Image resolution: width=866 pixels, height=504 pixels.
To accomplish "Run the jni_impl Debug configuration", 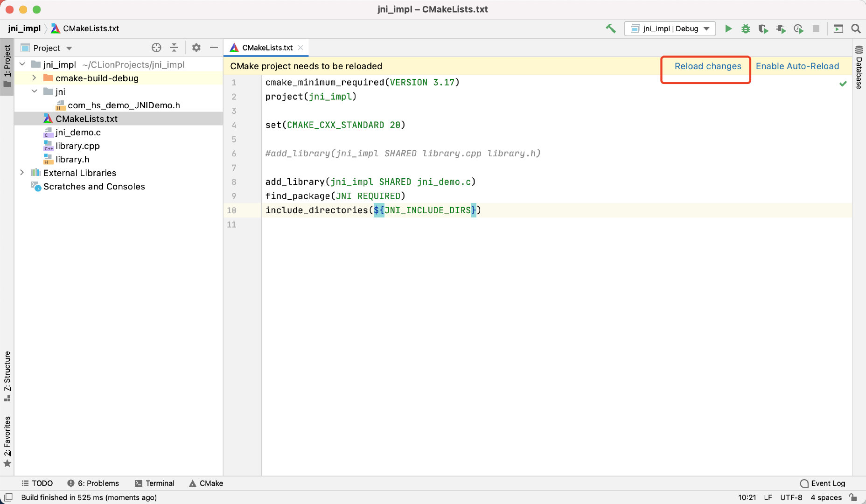I will 728,28.
